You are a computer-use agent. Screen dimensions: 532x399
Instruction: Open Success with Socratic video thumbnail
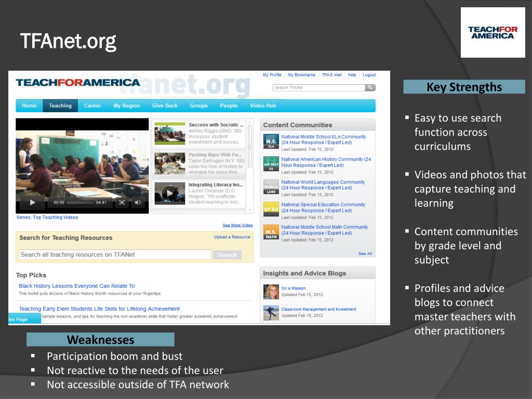pos(170,134)
